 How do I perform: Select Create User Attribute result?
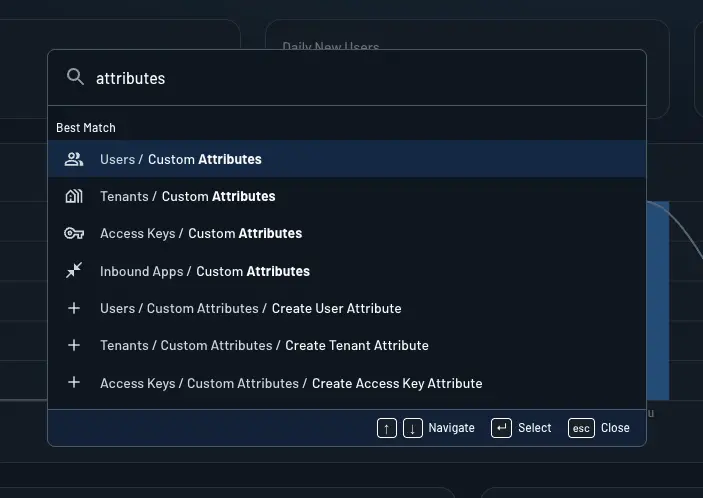pos(347,308)
